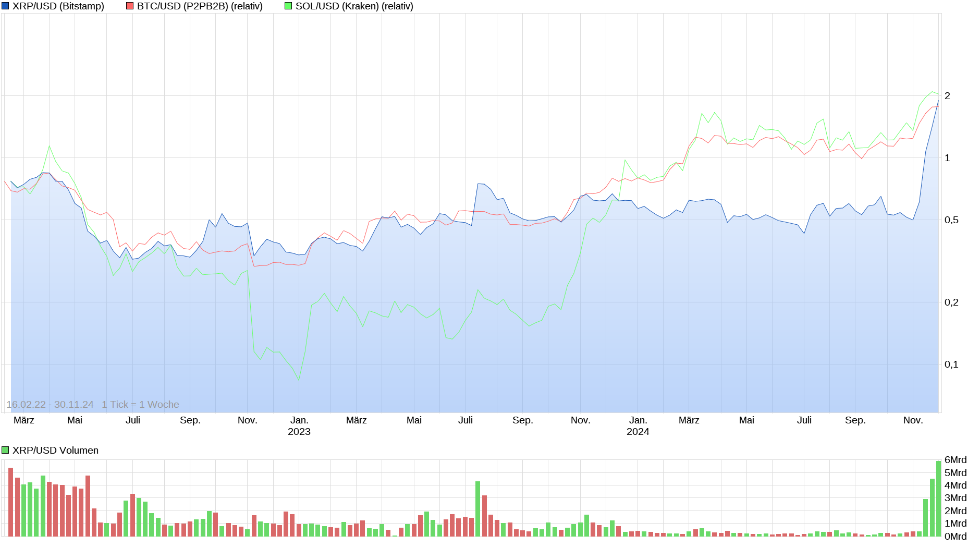Click the '2023' year label
This screenshot has width=980, height=547.
click(299, 432)
